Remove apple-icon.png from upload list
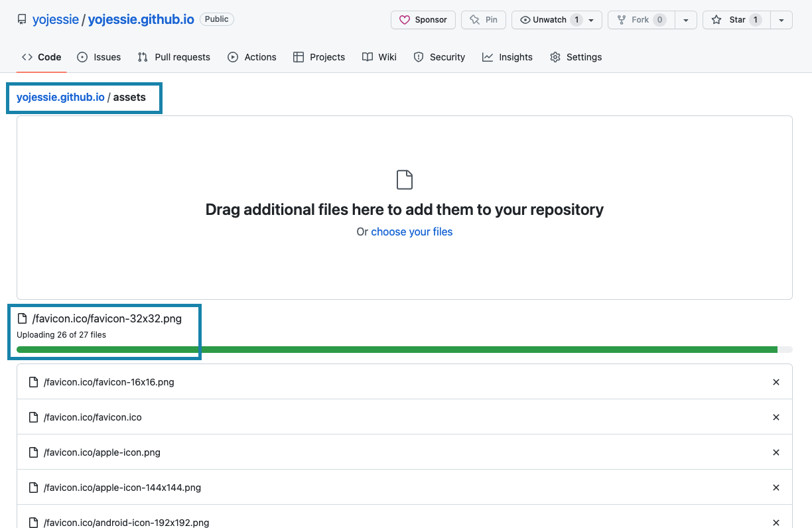Screen dimensions: 812x528 (776, 452)
